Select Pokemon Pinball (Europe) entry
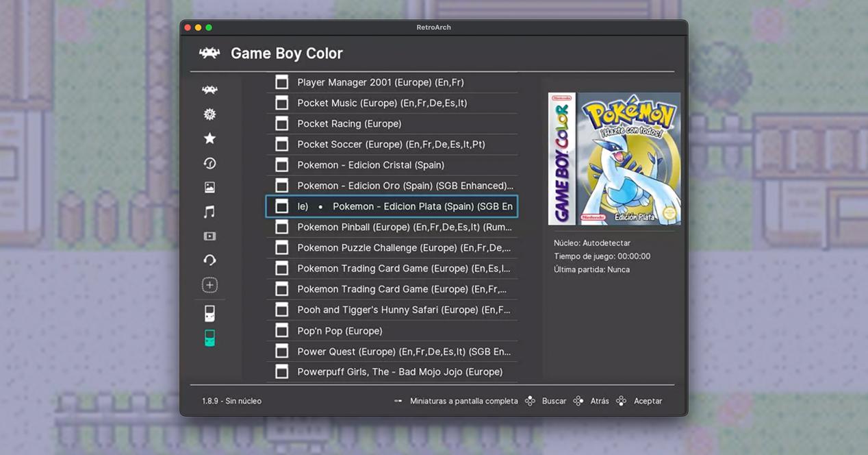868x455 pixels. point(392,227)
